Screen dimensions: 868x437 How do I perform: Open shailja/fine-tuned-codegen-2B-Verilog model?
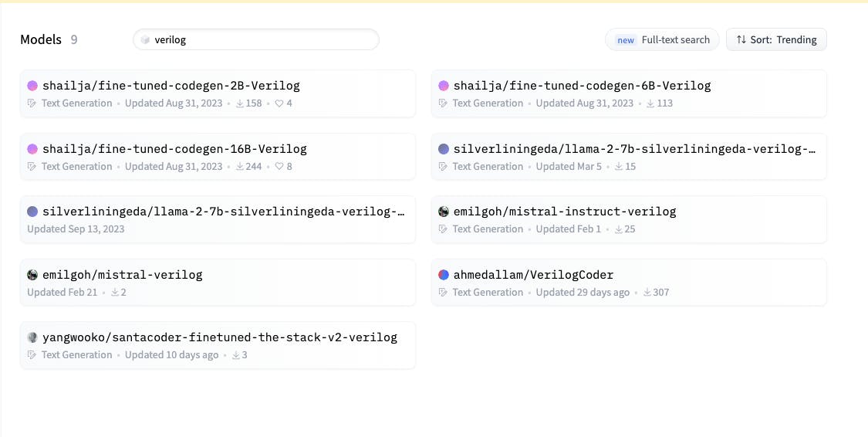click(x=171, y=86)
